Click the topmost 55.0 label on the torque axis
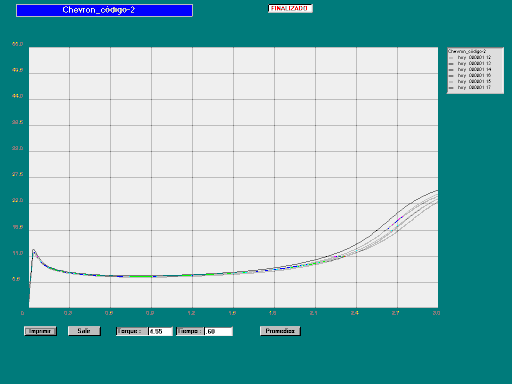 pyautogui.click(x=18, y=44)
